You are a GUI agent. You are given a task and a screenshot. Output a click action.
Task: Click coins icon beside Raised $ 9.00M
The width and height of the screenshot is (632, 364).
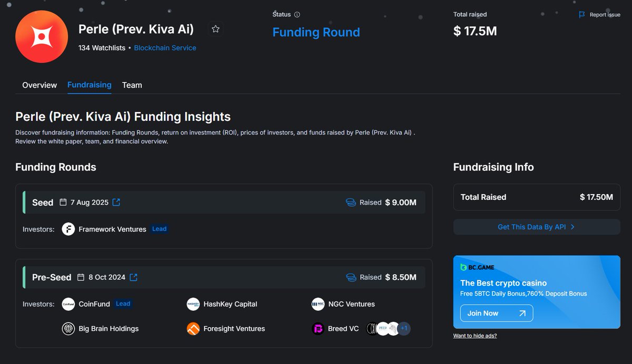pos(351,203)
